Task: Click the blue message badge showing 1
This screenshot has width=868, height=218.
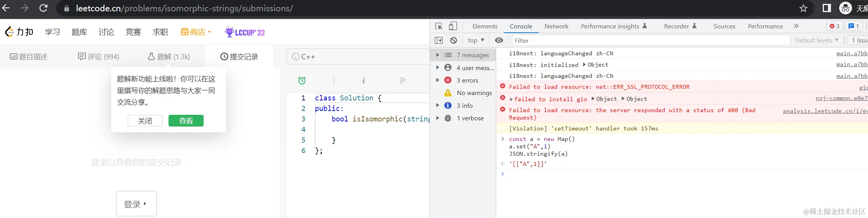Action: (854, 26)
